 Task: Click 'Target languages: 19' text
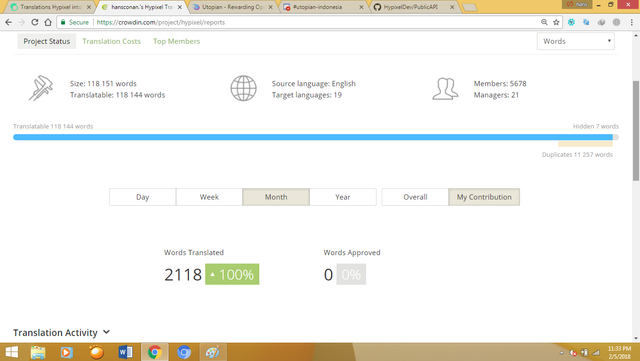307,95
